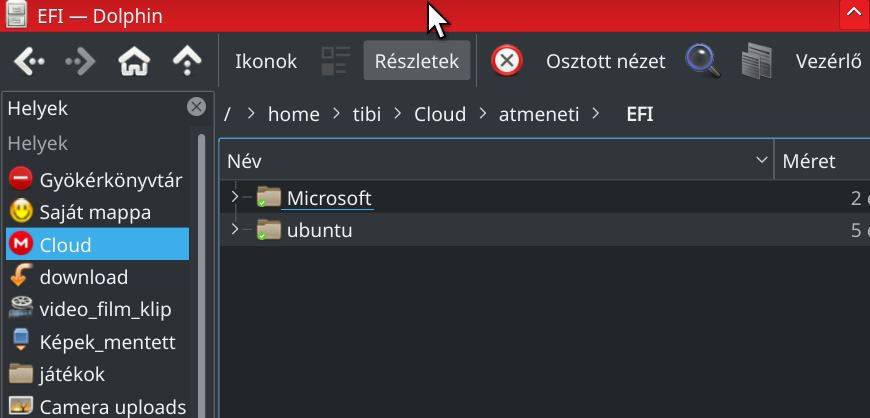This screenshot has height=418, width=870.
Task: Open the Vezérlő control menu
Action: pyautogui.click(x=828, y=61)
